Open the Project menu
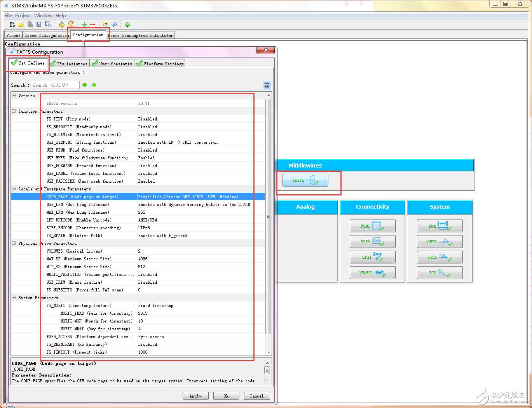532x408 pixels. tap(23, 16)
